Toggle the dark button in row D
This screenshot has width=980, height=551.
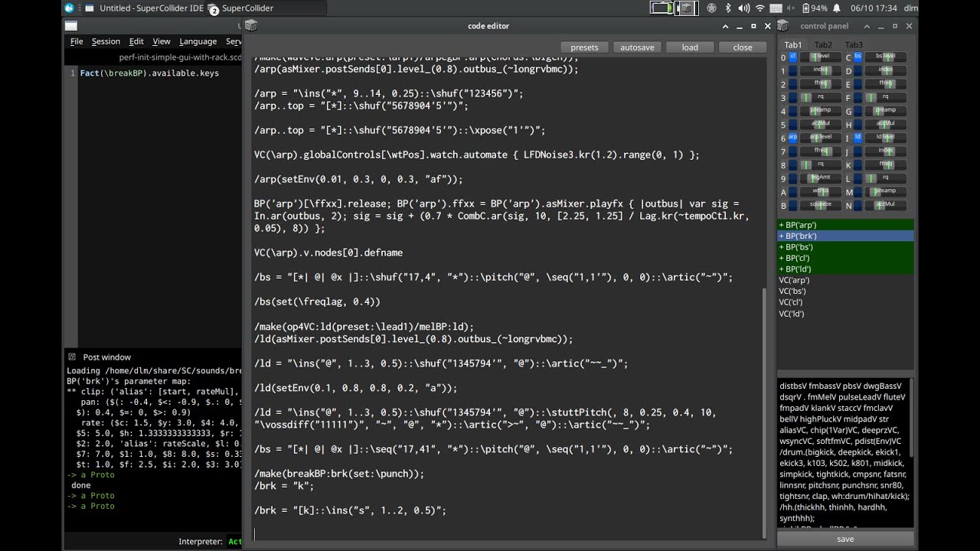tap(858, 70)
